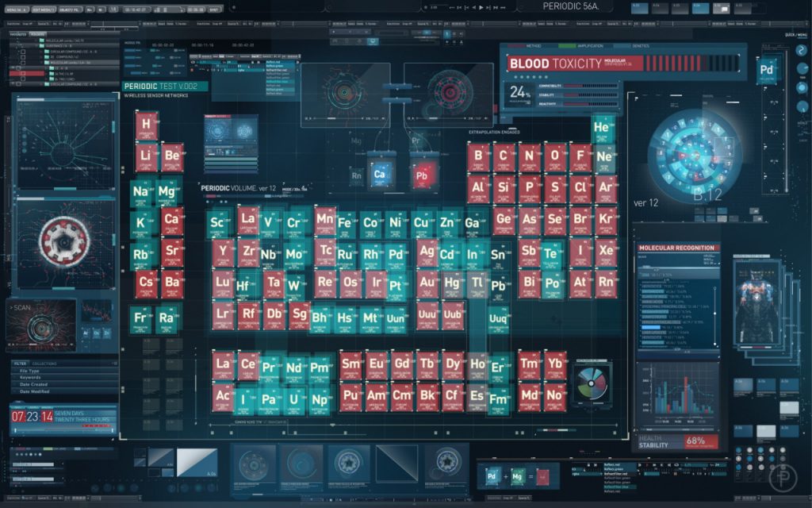Click the Pd palladium tile in right sidebar
The width and height of the screenshot is (812, 508).
pyautogui.click(x=767, y=70)
